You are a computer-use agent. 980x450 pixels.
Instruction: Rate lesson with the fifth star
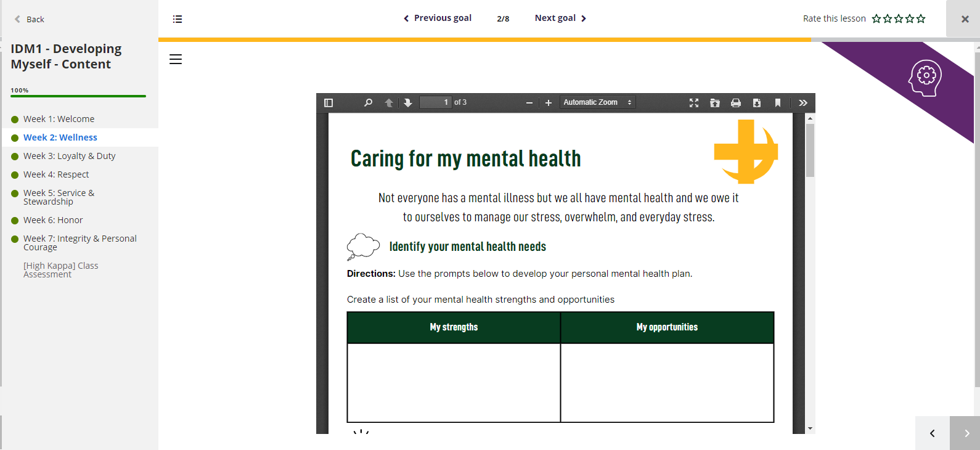click(921, 18)
